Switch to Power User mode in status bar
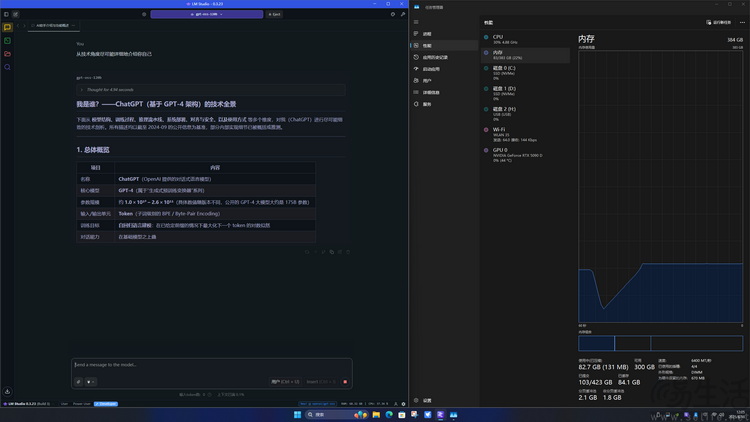The image size is (750, 422). click(81, 404)
